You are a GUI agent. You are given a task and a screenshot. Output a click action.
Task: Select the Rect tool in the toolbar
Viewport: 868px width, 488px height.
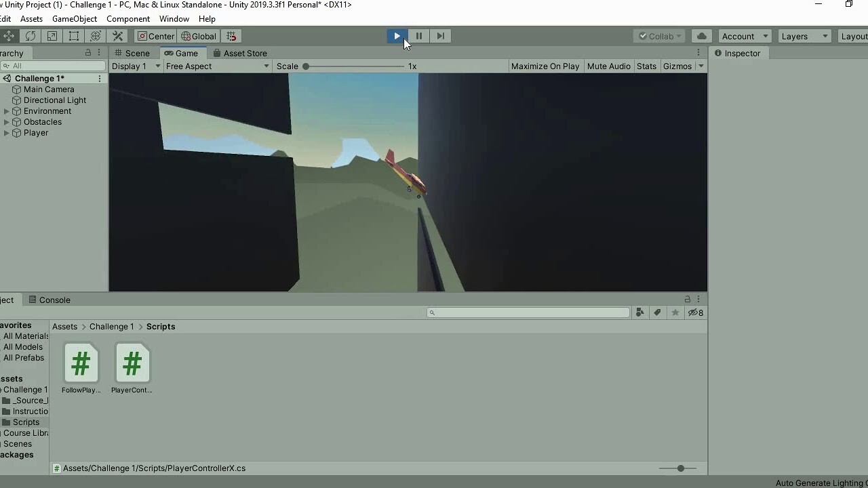tap(73, 35)
